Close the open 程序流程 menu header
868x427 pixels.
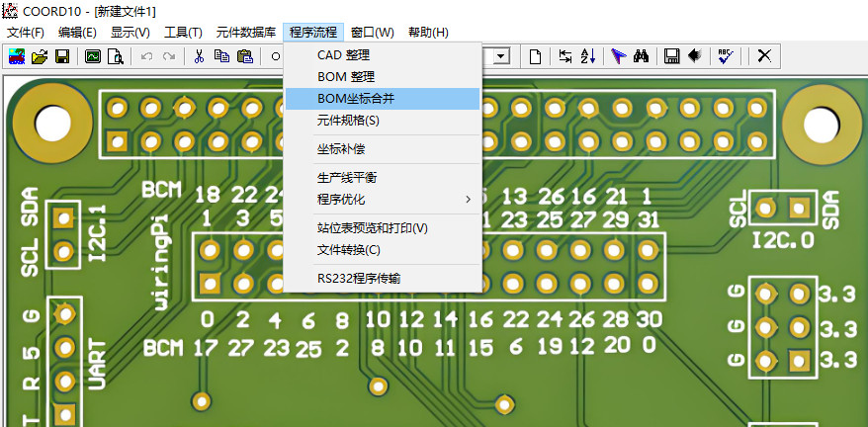313,32
